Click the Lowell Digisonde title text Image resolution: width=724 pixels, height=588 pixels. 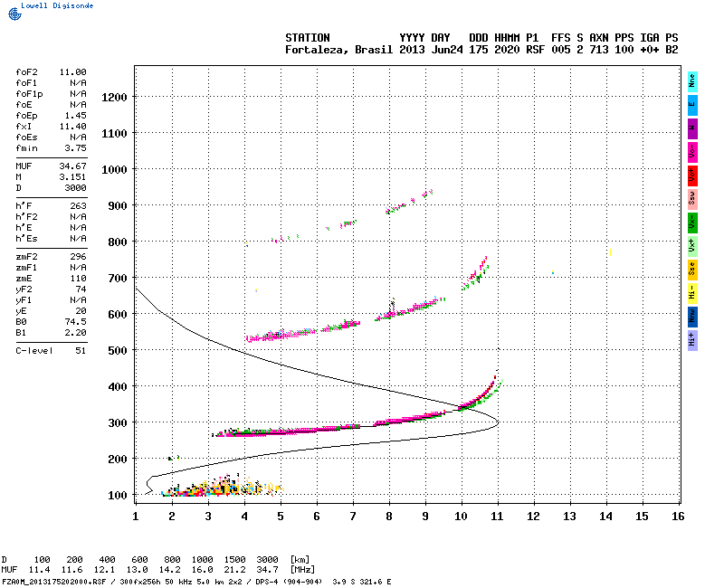point(57,6)
